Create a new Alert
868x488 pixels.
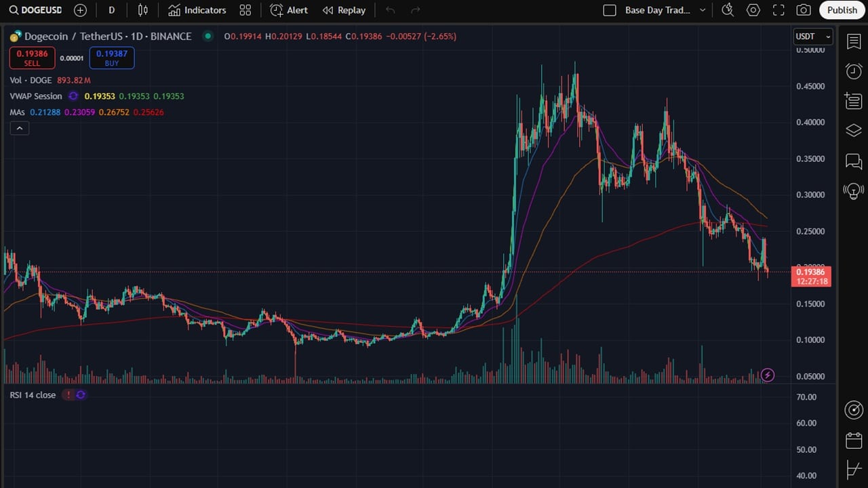tap(289, 10)
